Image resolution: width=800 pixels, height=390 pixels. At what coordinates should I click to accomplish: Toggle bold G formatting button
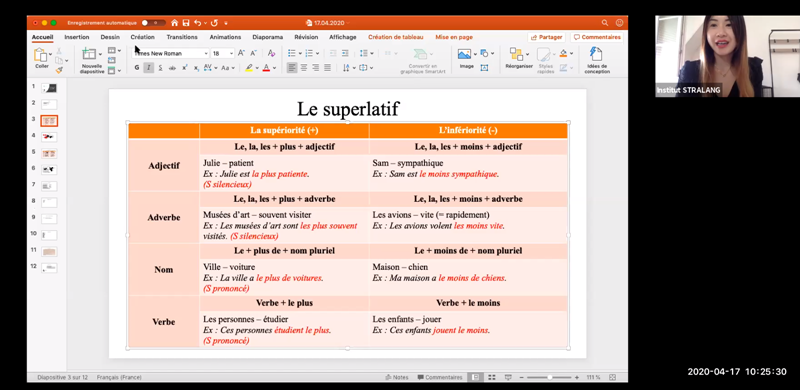(137, 67)
